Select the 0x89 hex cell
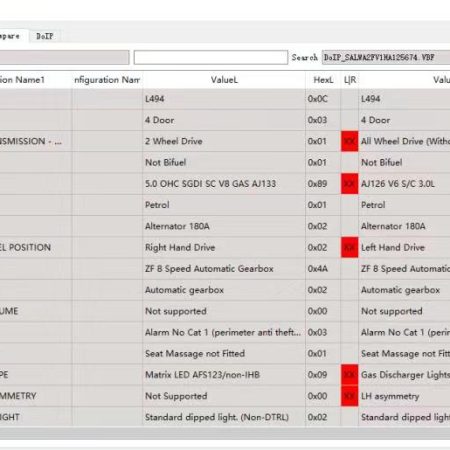Image resolution: width=450 pixels, height=450 pixels. tap(323, 184)
